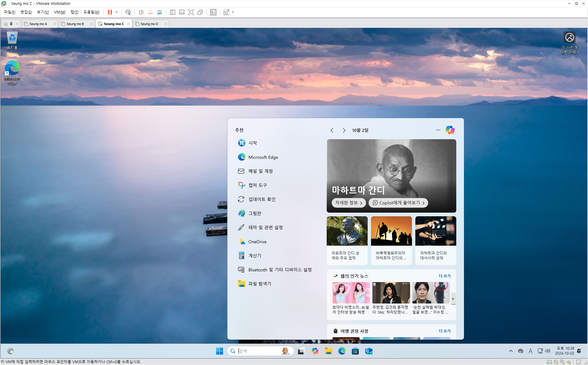Viewport: 588px width, 365px height.
Task: Open the three-dots options in search panel
Action: coord(438,130)
